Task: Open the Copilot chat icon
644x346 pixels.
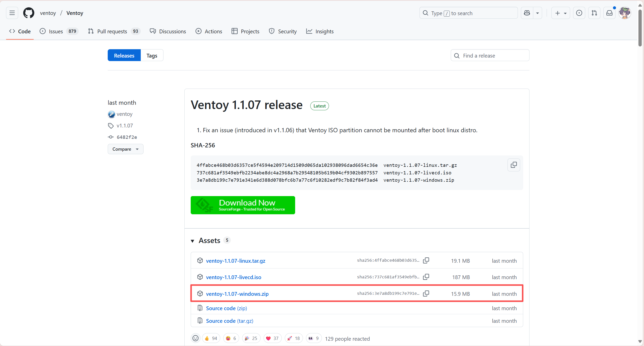Action: click(527, 13)
